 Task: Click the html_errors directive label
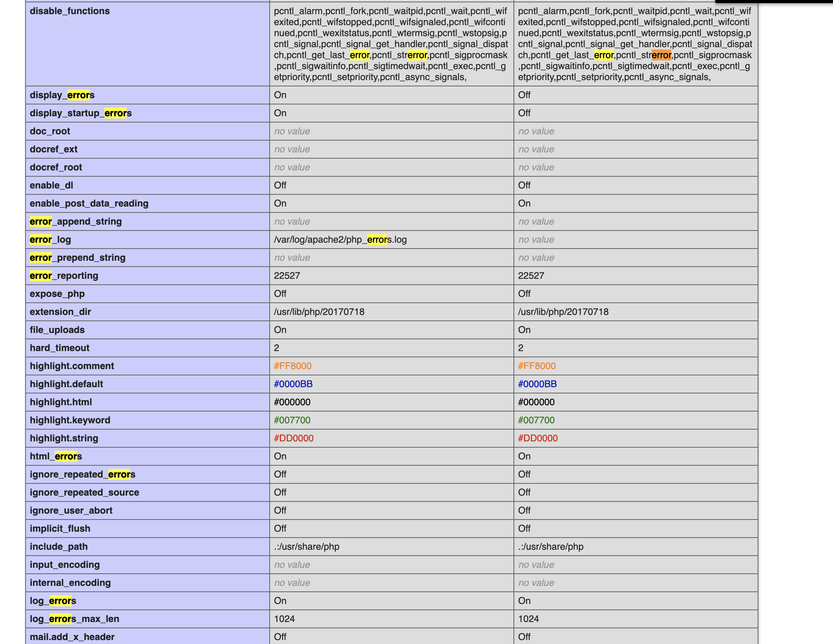pyautogui.click(x=56, y=456)
